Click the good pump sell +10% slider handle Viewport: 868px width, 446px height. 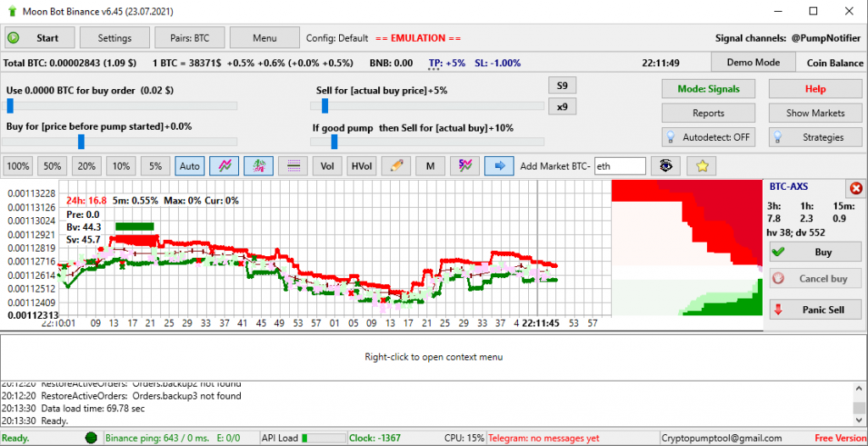coord(334,142)
